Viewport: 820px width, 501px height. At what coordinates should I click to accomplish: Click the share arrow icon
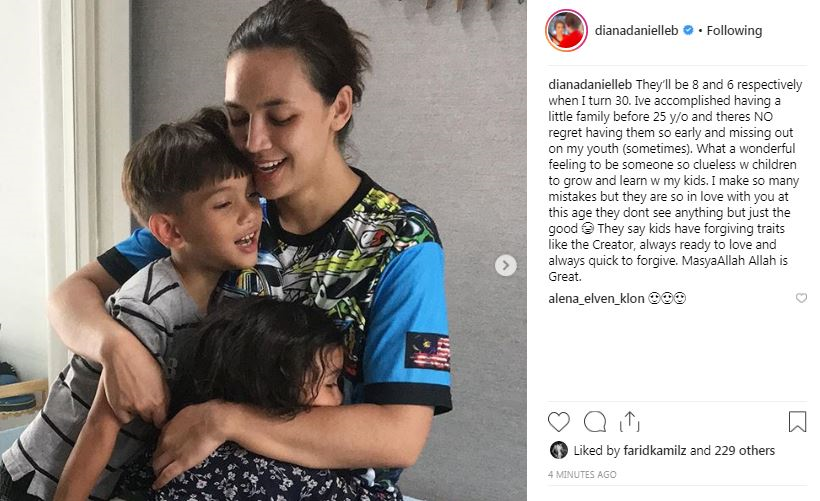(630, 422)
